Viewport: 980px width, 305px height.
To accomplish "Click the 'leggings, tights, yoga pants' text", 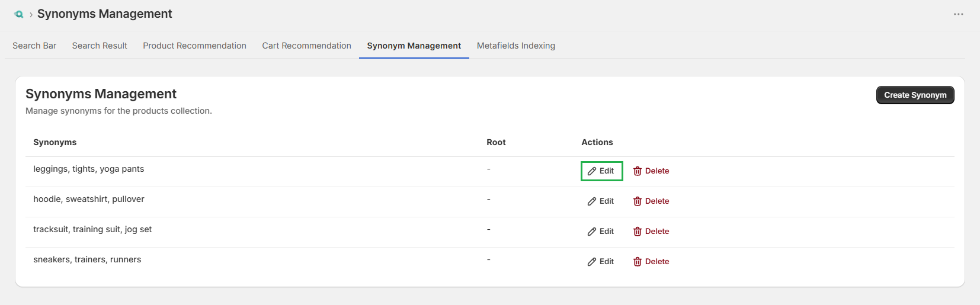I will (x=89, y=169).
